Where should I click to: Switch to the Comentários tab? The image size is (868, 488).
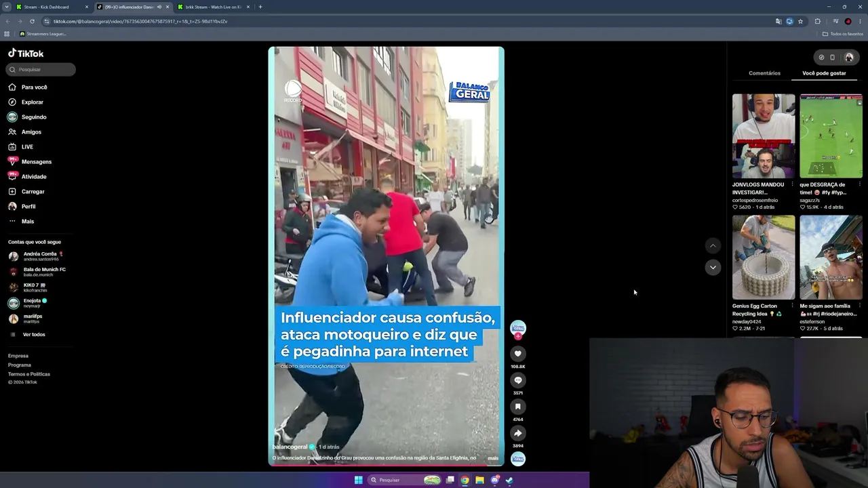click(x=764, y=73)
